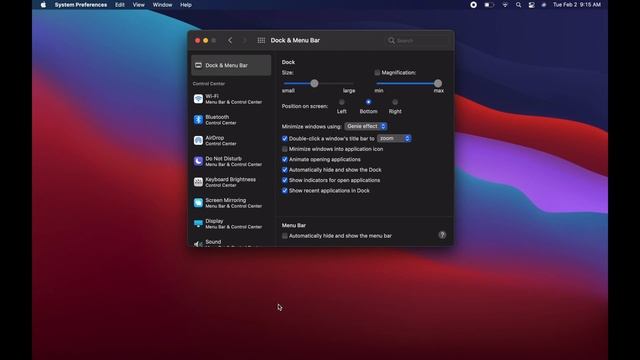Click the Do Not Disturb row label
Screen dimensions: 640x360
[224, 159]
